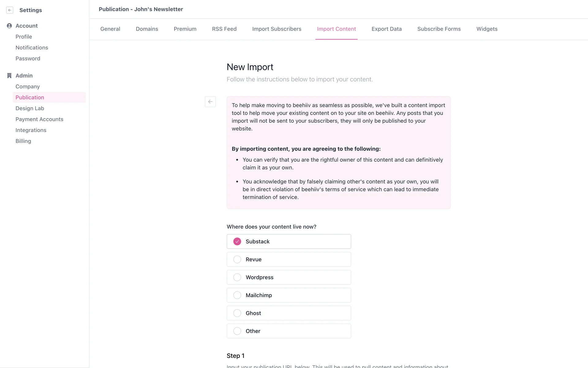This screenshot has width=588, height=368.
Task: Go to Payment Accounts settings
Action: (x=39, y=119)
